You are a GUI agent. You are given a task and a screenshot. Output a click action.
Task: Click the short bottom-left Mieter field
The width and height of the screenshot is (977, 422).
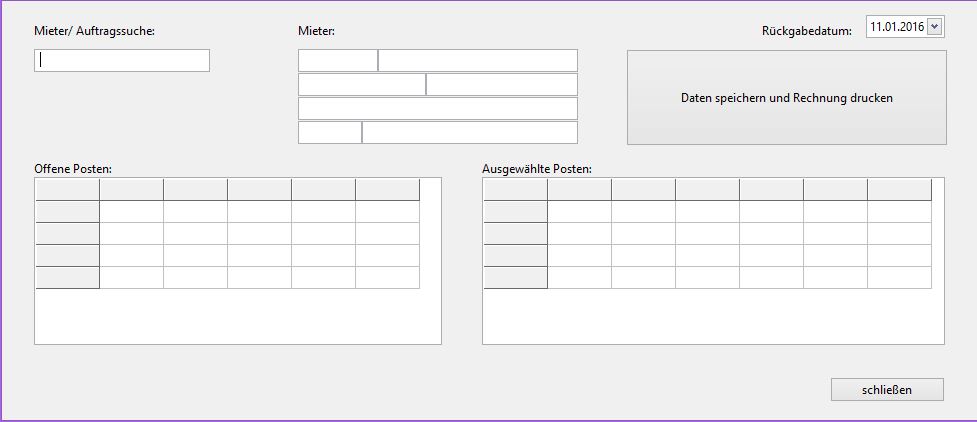330,133
